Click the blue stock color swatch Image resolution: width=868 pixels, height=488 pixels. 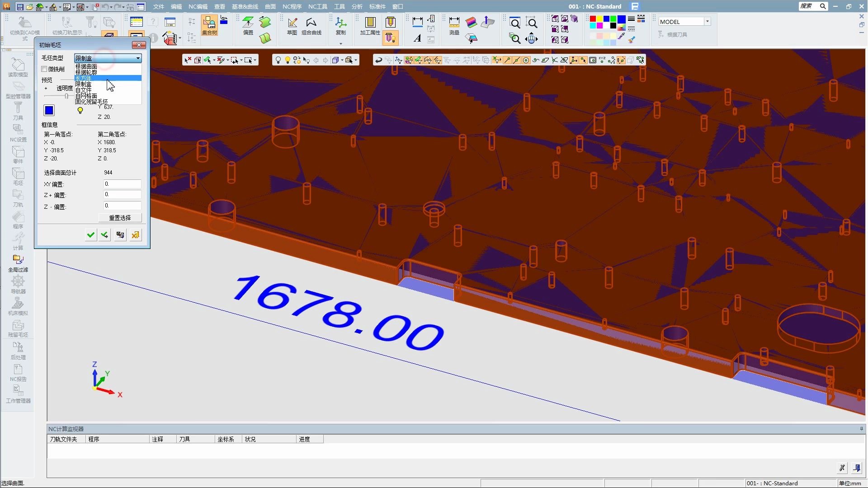point(49,110)
